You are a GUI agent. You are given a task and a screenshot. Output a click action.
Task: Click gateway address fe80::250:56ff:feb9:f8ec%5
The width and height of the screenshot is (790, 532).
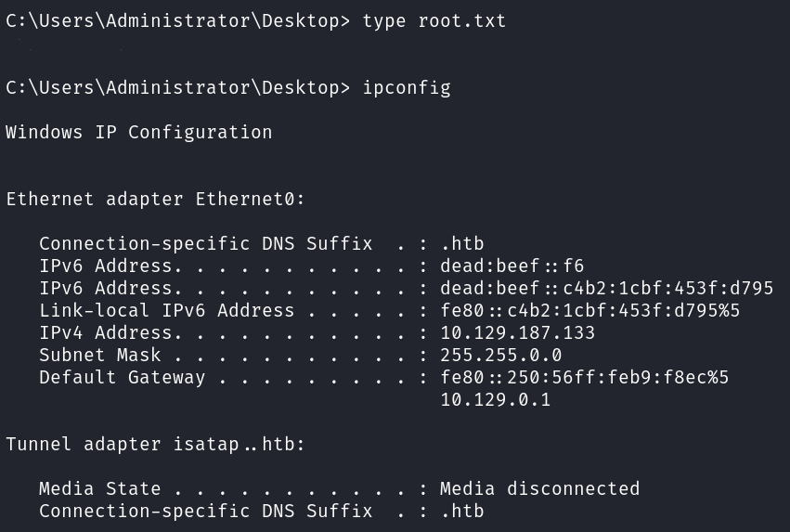584,377
